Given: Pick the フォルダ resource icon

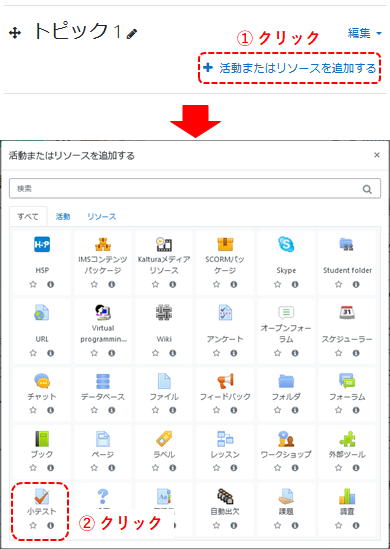Looking at the screenshot, I should tap(286, 381).
